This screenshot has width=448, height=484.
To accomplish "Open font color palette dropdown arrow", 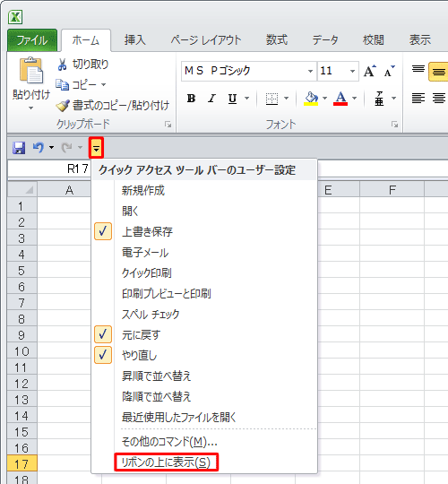I will tap(354, 99).
